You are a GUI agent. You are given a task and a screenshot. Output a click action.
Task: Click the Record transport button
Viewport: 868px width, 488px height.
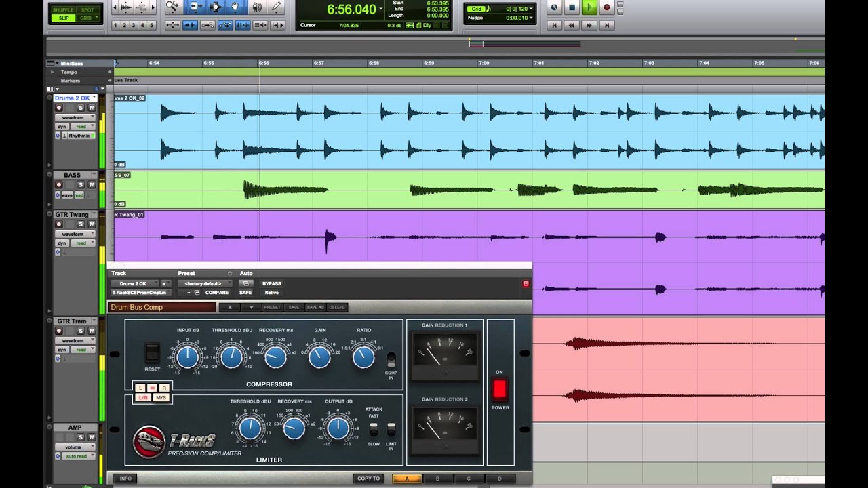click(x=607, y=7)
